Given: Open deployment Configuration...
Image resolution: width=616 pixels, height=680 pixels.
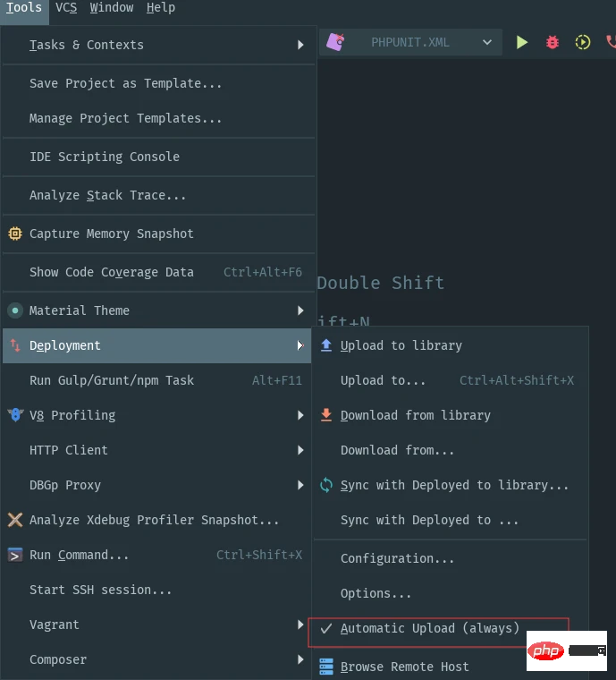Looking at the screenshot, I should 451,558.
